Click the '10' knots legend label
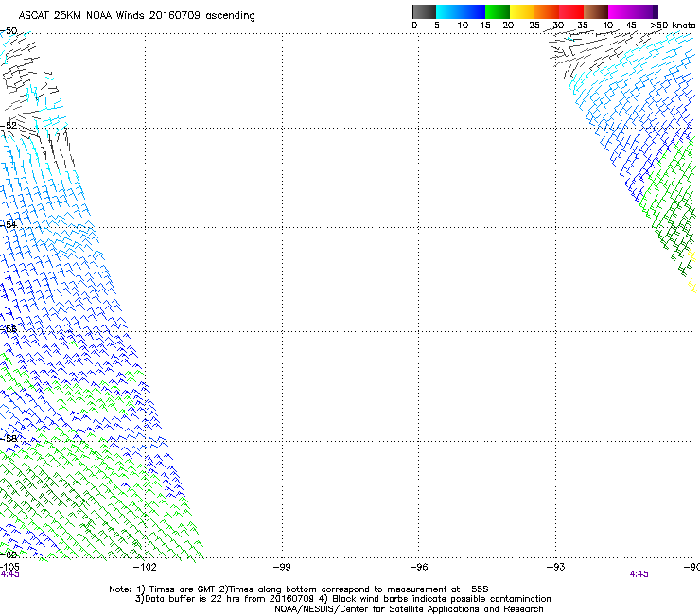Viewport: 700px width, 615px height. pos(463,26)
